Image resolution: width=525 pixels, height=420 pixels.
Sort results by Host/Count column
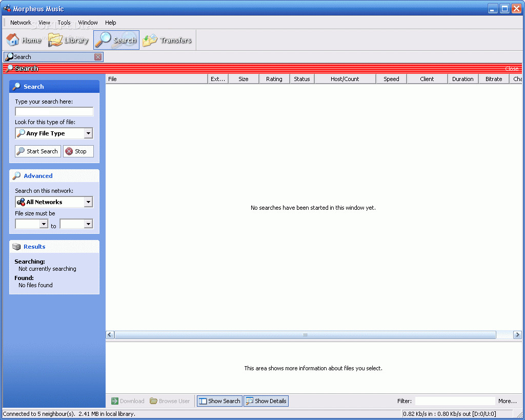pos(345,79)
